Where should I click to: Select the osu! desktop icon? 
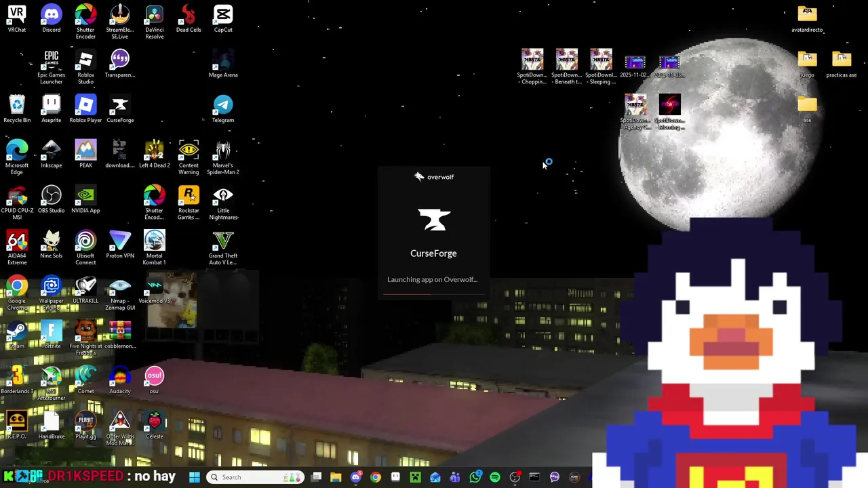(x=154, y=381)
